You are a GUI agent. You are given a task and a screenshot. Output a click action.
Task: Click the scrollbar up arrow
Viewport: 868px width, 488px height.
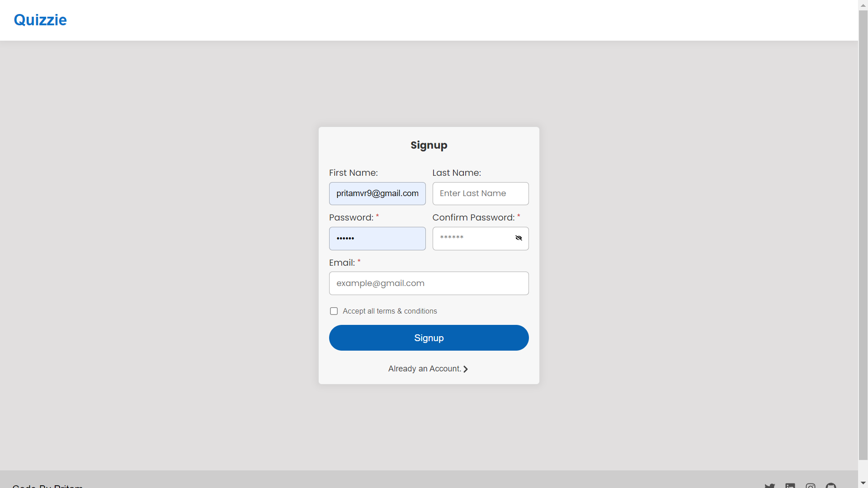(863, 5)
